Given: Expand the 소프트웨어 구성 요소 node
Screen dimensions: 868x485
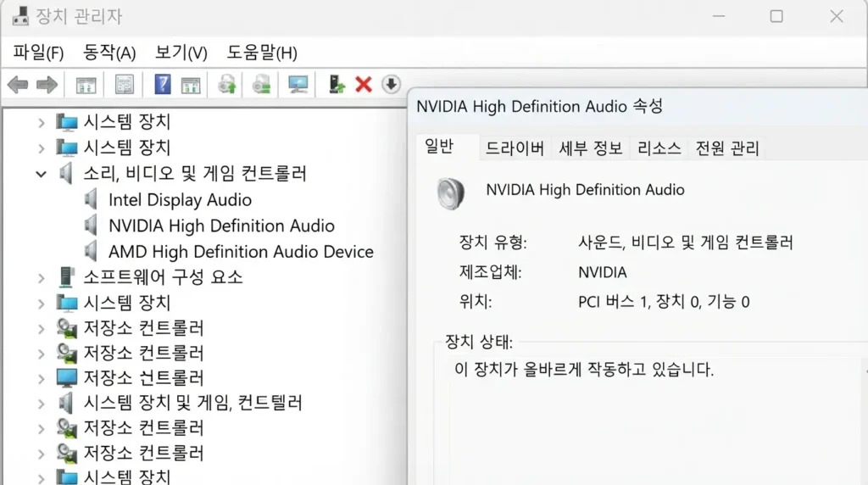Looking at the screenshot, I should (41, 277).
